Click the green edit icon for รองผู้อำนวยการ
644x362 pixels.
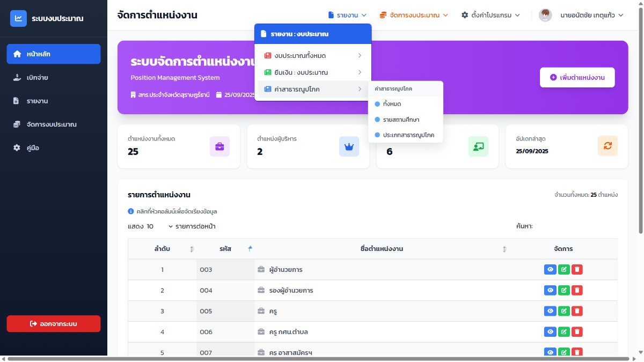[x=563, y=290]
